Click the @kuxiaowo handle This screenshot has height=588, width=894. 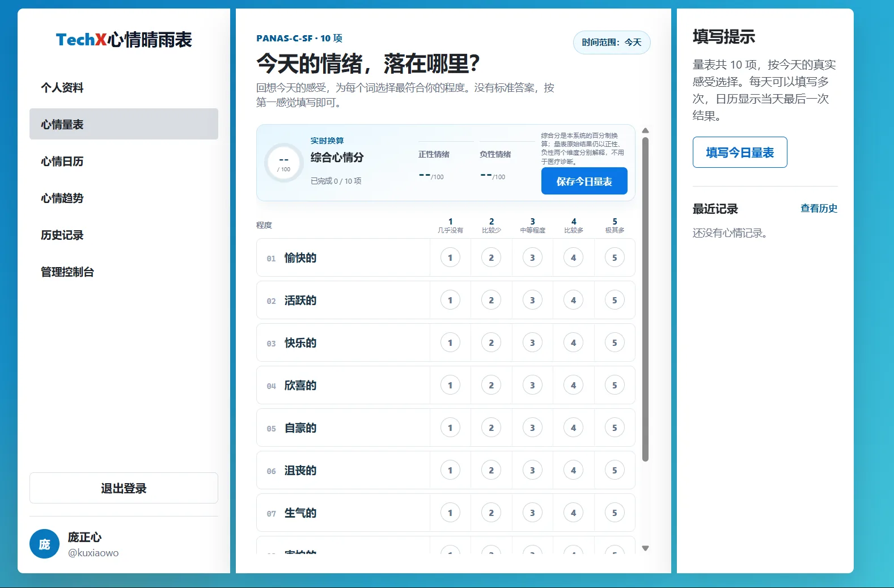coord(93,553)
